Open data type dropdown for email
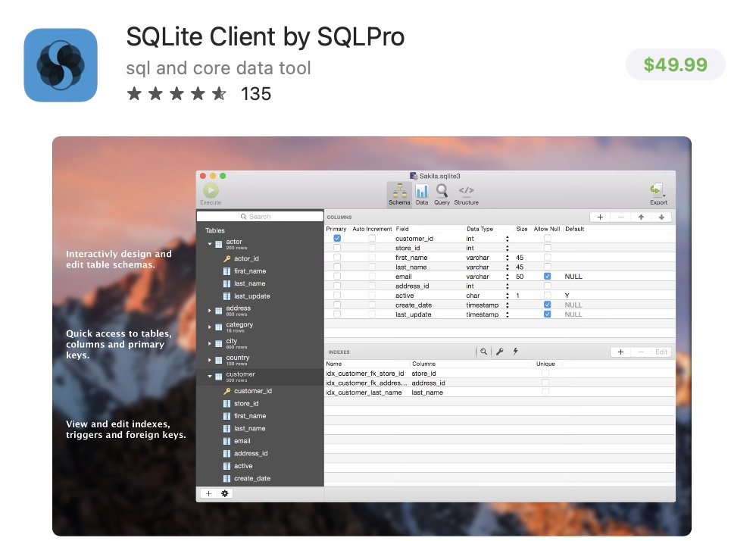The width and height of the screenshot is (756, 541). click(508, 277)
